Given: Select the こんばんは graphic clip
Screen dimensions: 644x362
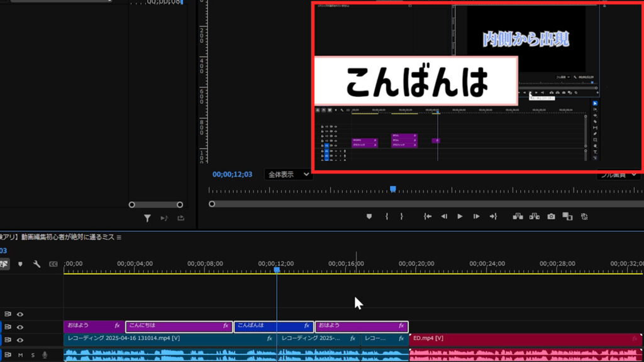Looking at the screenshot, I should click(x=274, y=327).
